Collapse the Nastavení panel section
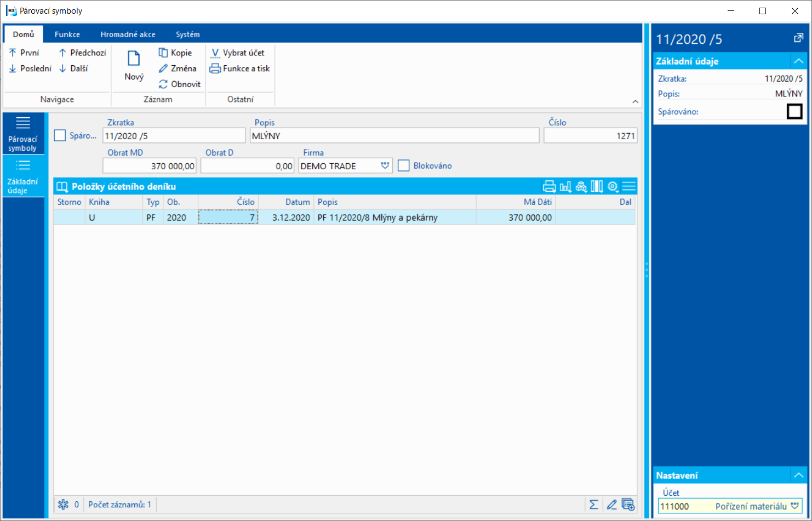The height and width of the screenshot is (521, 812). [x=798, y=475]
